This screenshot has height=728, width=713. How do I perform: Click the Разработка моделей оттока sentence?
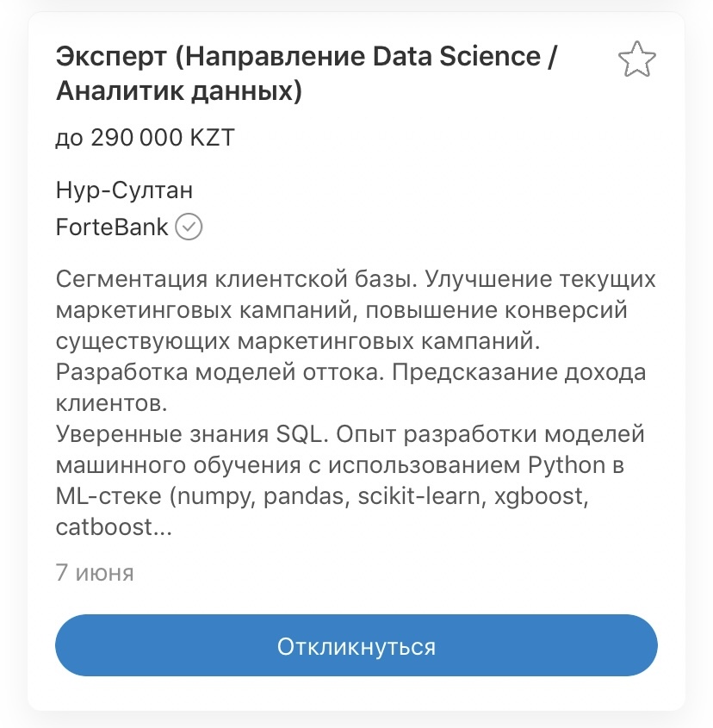(220, 372)
